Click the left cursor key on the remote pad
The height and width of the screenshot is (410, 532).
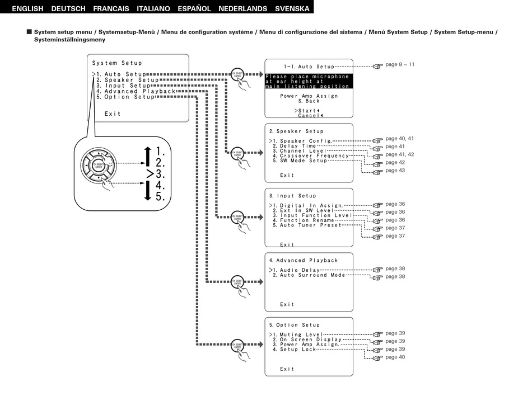(86, 166)
